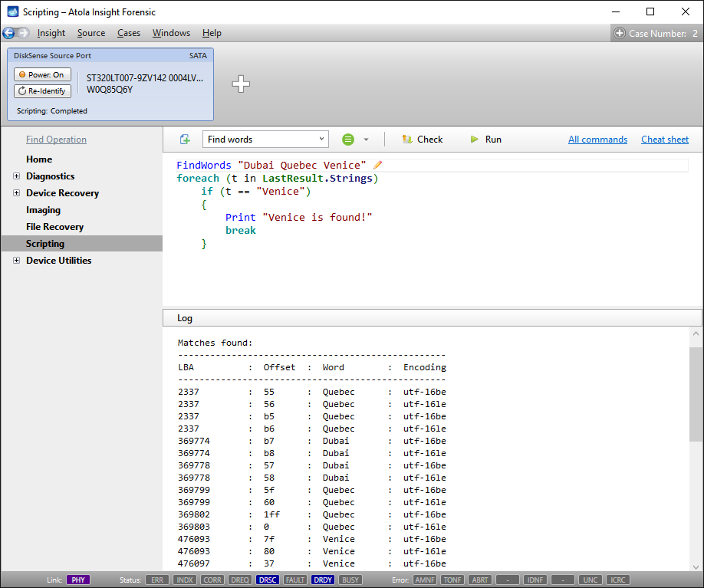Click the log vertical scrollbar thumb

pos(696,394)
